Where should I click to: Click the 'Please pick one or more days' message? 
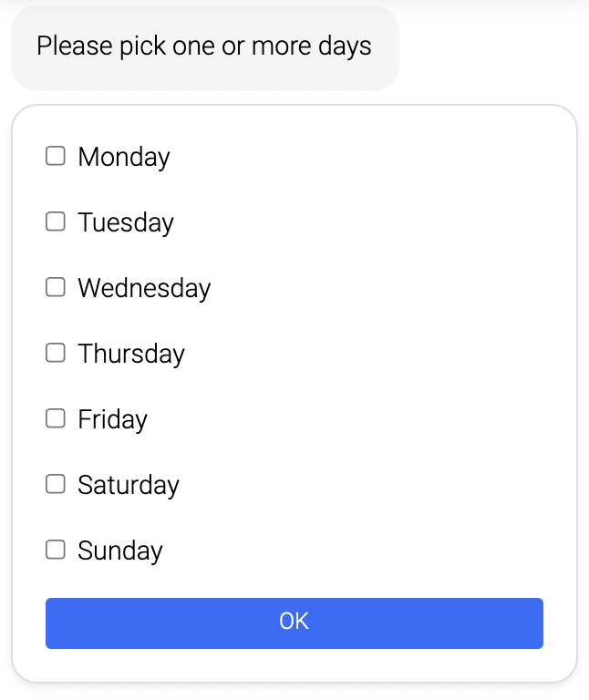pyautogui.click(x=204, y=46)
